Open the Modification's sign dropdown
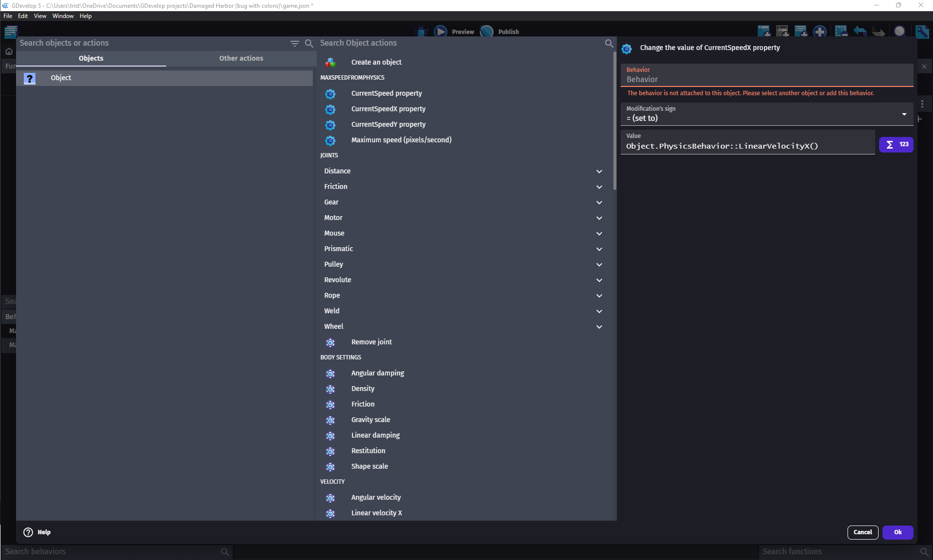 [766, 115]
